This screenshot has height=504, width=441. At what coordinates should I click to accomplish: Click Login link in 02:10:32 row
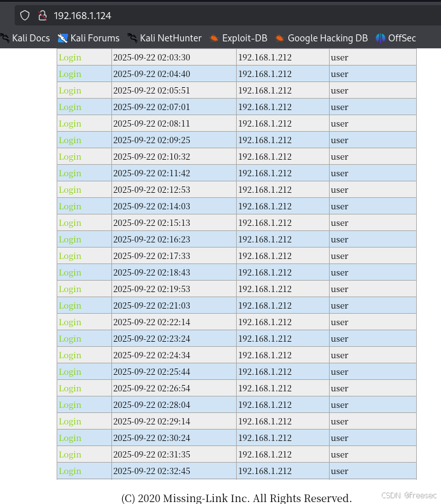coord(70,157)
